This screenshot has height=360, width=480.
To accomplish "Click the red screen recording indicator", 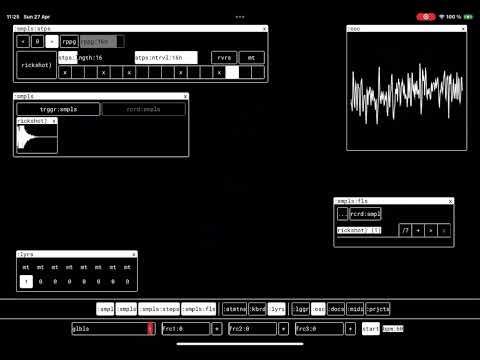I will [426, 17].
